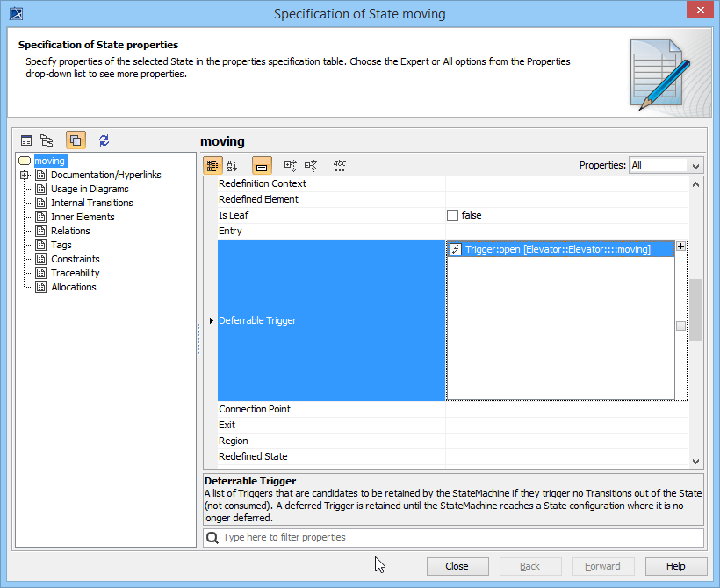
Task: Click the properties table vertical scrollbar thumb
Action: (x=695, y=311)
